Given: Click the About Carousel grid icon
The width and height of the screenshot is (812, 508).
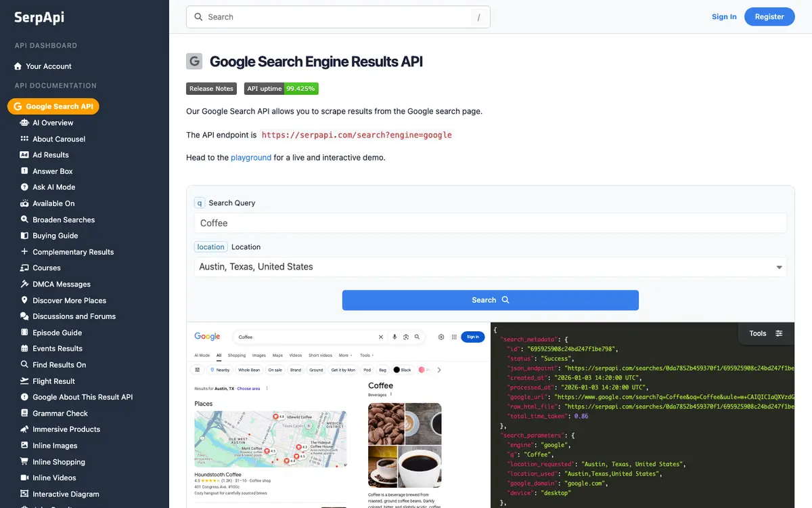Looking at the screenshot, I should 24,139.
